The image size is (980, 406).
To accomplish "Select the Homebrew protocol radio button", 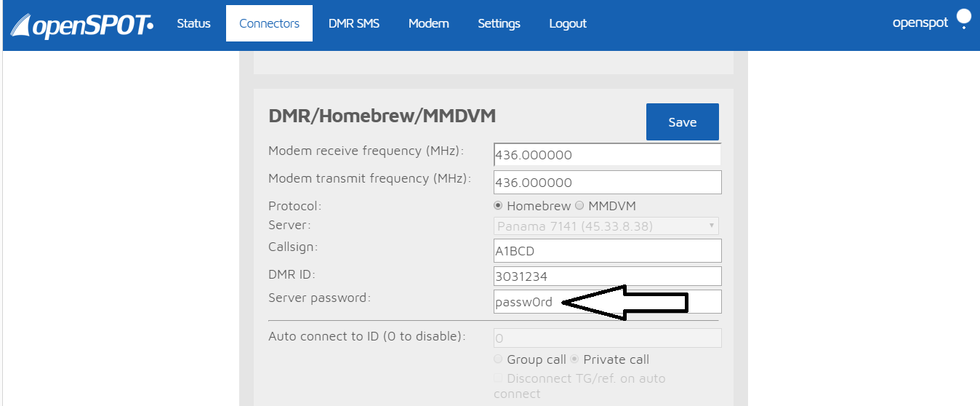I will coord(499,206).
